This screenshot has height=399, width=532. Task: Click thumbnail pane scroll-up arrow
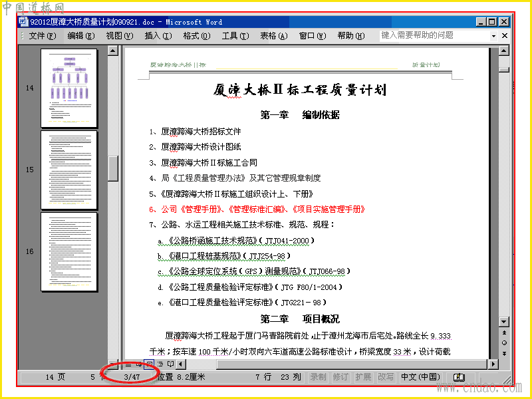point(112,51)
